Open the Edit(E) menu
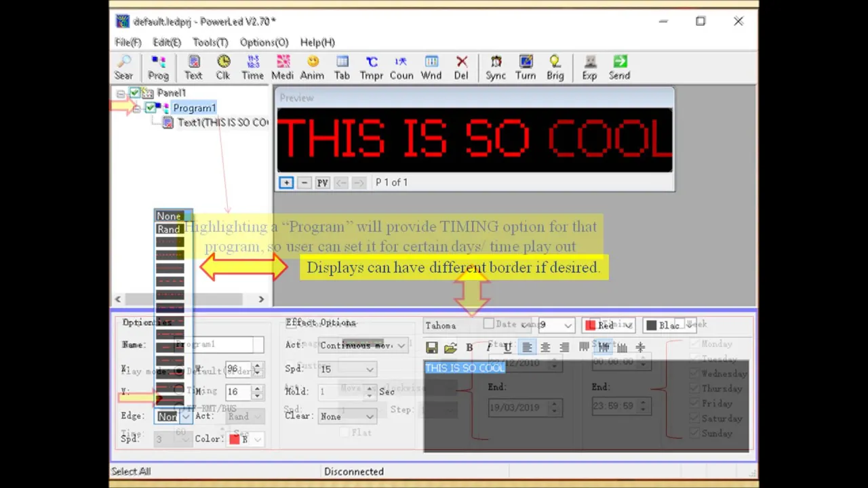Viewport: 868px width, 488px height. pyautogui.click(x=167, y=42)
